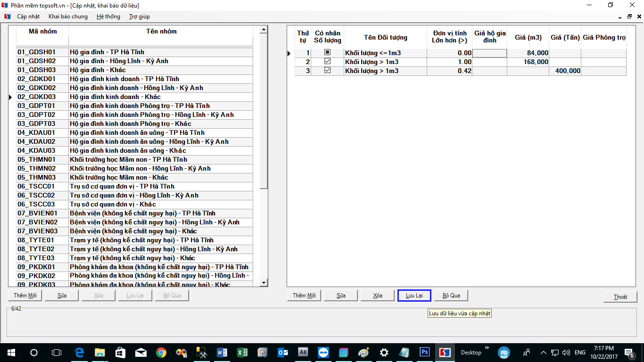Select row 04_KDAU02 in group list
The image size is (644, 362).
coord(134,141)
